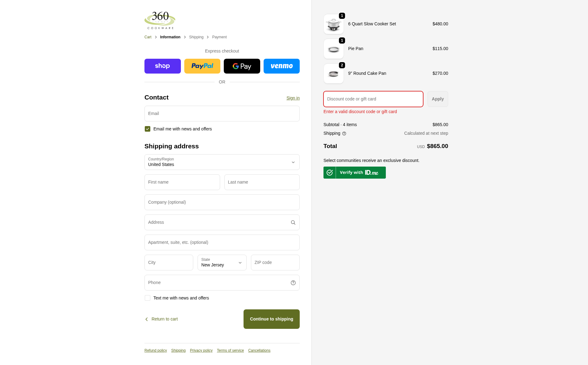This screenshot has width=588, height=365.
Task: Click the 360 Cookware logo
Action: coord(160,20)
